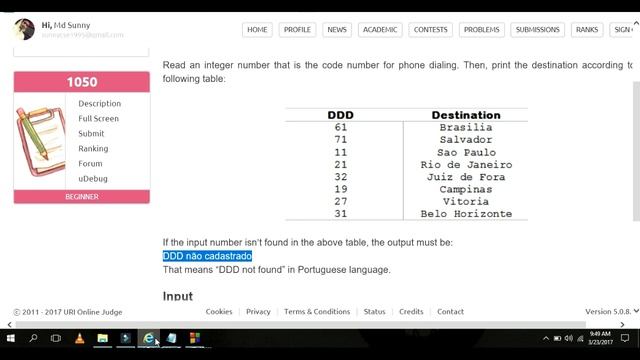Click the vertical scrollbar up arrow
This screenshot has height=360, width=640.
[636, 23]
